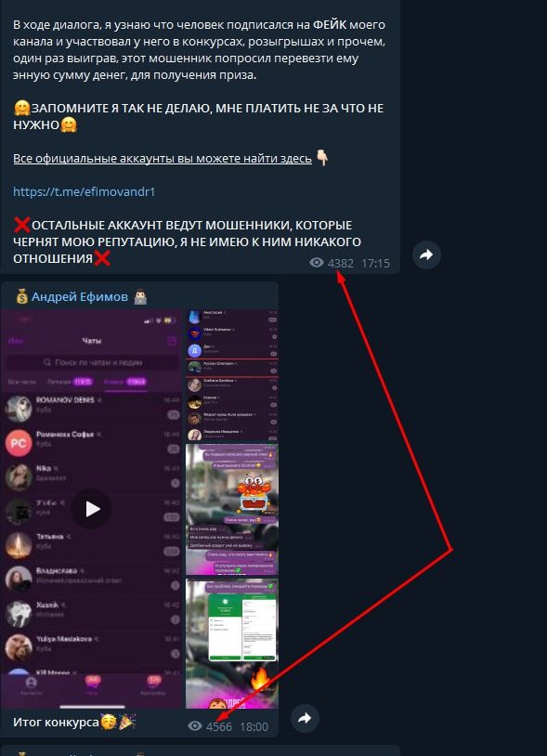The height and width of the screenshot is (756, 547).
Task: Open the bottom green bank transfer screenshot
Action: click(232, 644)
